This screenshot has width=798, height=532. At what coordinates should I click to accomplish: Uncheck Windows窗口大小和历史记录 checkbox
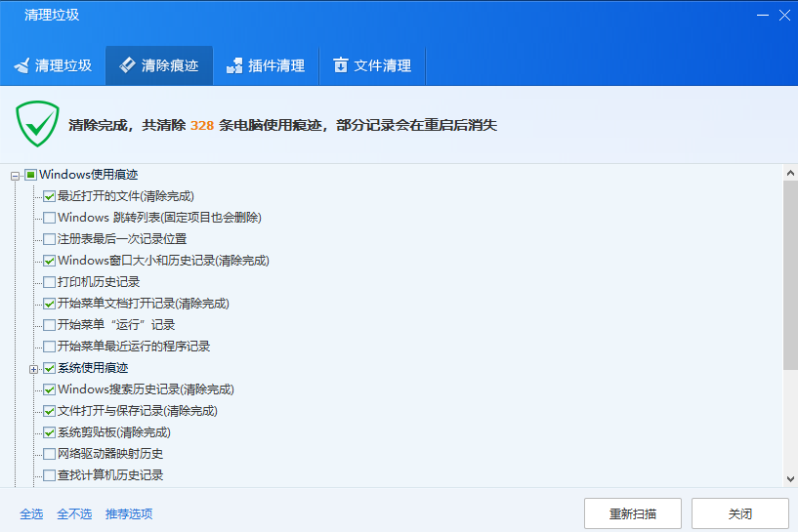click(x=50, y=261)
